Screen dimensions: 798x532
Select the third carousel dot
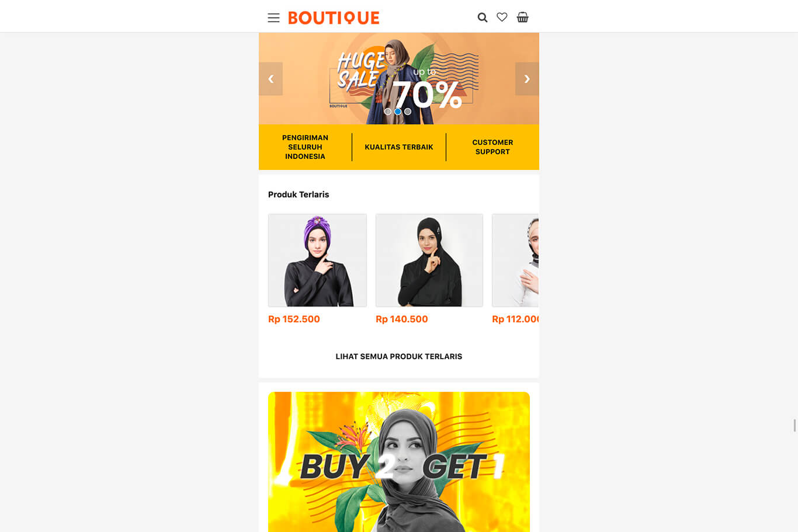pos(408,112)
